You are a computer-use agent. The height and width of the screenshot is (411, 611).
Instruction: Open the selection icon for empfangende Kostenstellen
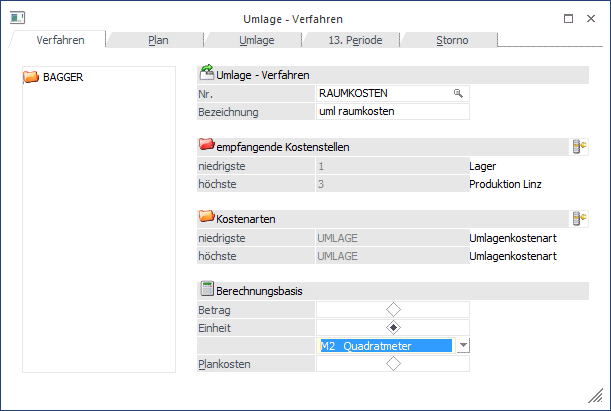(578, 147)
